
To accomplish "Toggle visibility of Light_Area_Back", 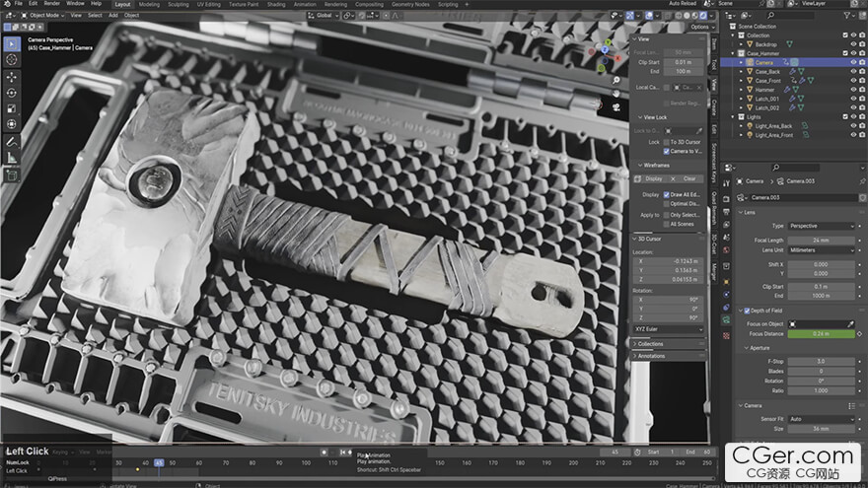I will pyautogui.click(x=853, y=126).
